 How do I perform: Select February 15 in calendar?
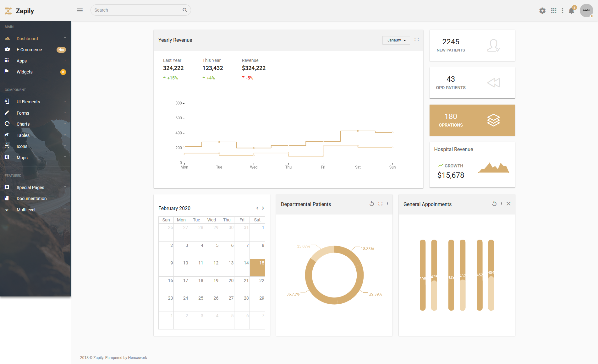pyautogui.click(x=257, y=268)
